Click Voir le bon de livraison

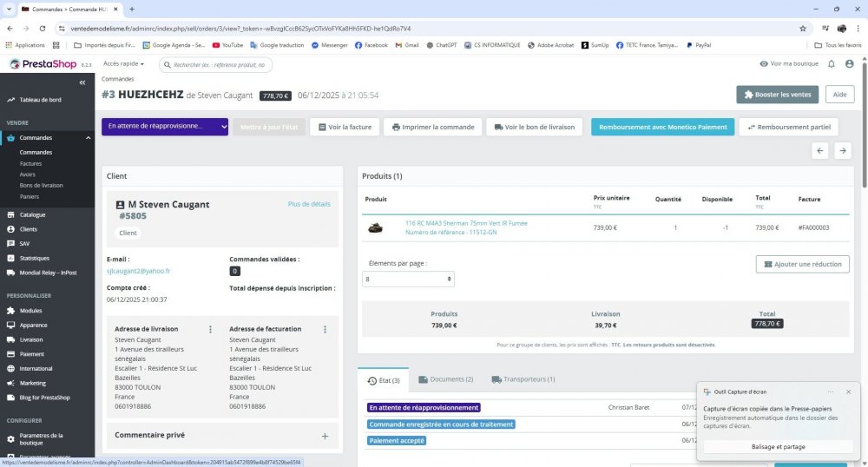point(534,127)
